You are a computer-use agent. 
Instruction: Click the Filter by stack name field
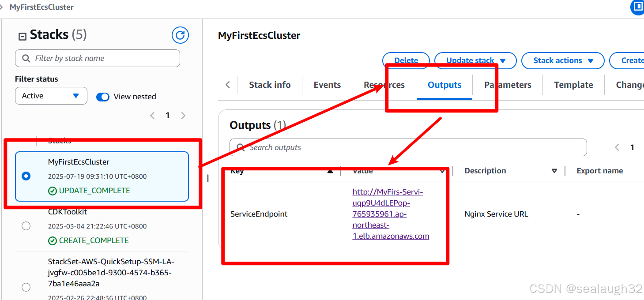click(x=98, y=58)
